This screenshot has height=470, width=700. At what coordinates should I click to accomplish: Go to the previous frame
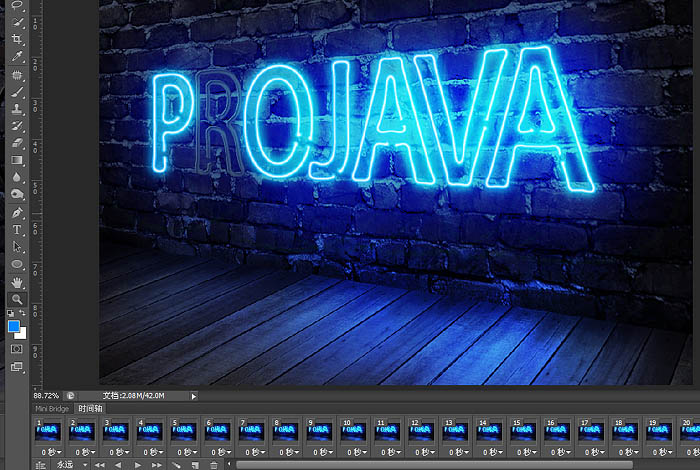(x=118, y=465)
